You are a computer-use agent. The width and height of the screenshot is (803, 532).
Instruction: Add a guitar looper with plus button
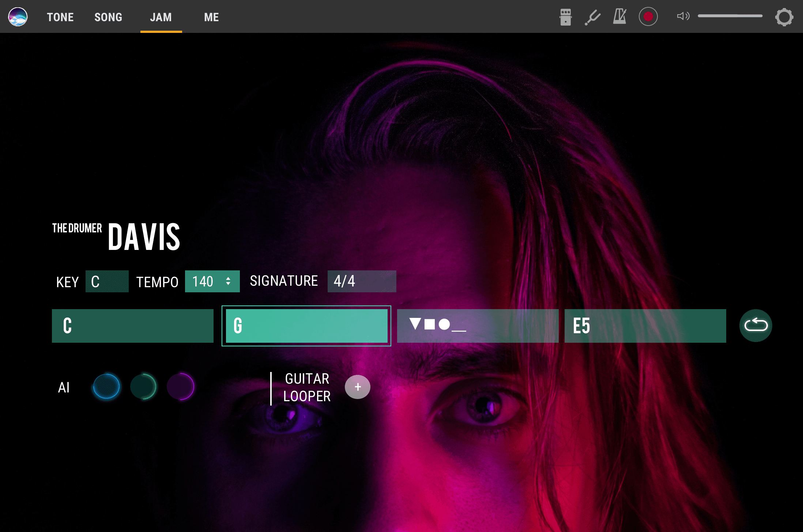coord(358,387)
